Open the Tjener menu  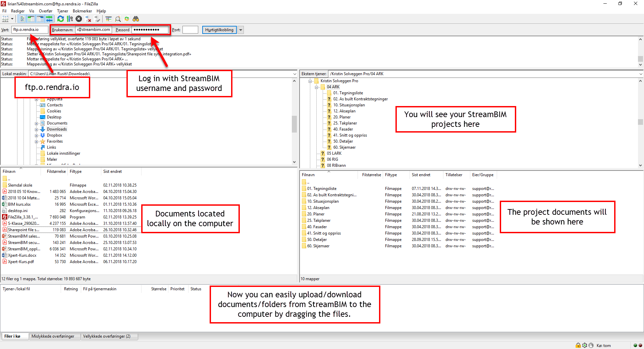coord(62,11)
